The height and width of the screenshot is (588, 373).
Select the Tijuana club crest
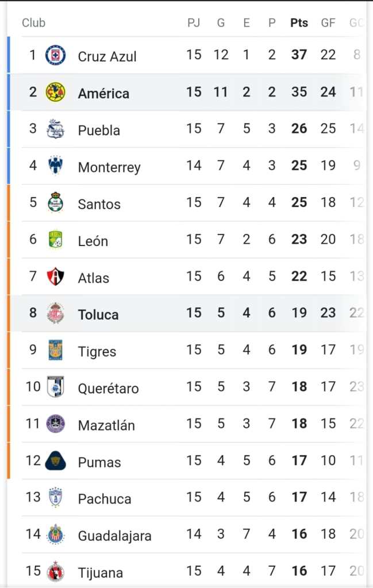point(56,571)
